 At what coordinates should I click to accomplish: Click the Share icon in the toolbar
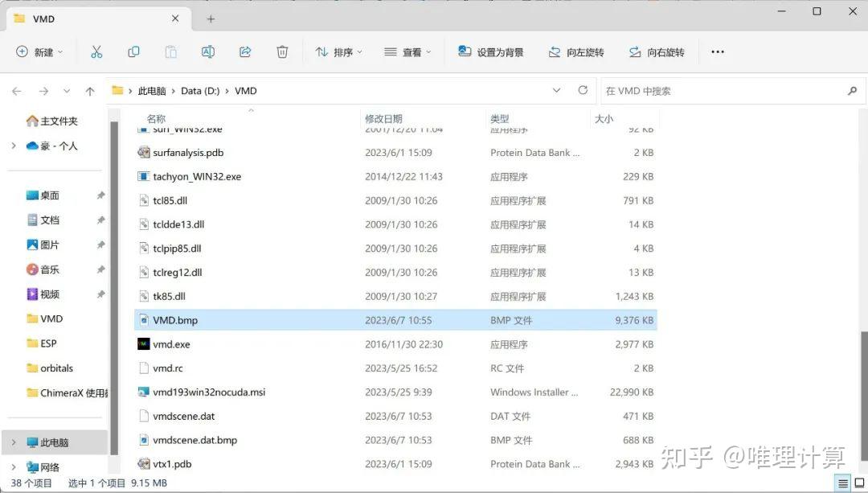tap(245, 51)
